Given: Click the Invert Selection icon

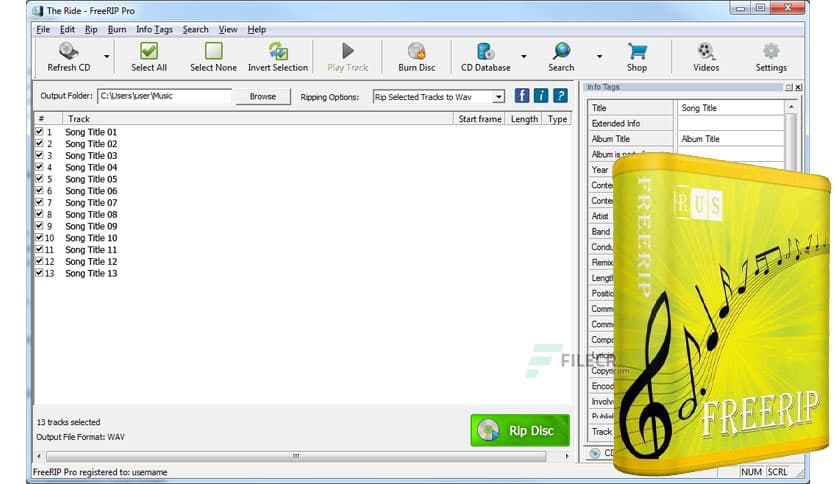Looking at the screenshot, I should (x=278, y=51).
